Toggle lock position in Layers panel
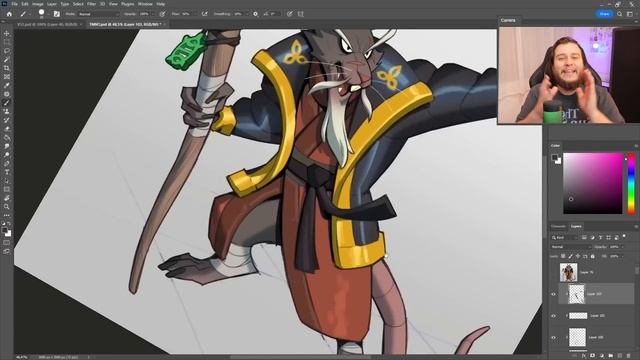This screenshot has width=640, height=360. 578,256
